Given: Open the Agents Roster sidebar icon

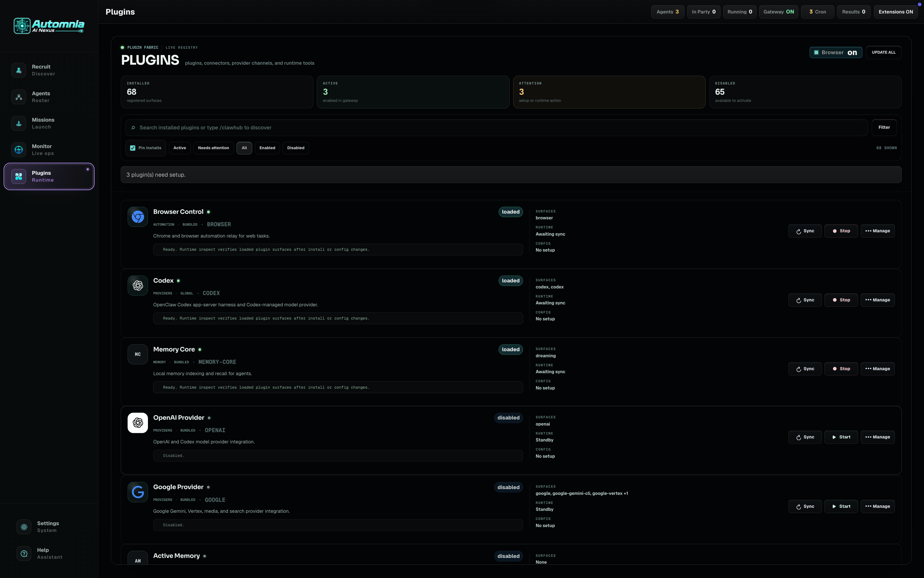Looking at the screenshot, I should [x=19, y=97].
